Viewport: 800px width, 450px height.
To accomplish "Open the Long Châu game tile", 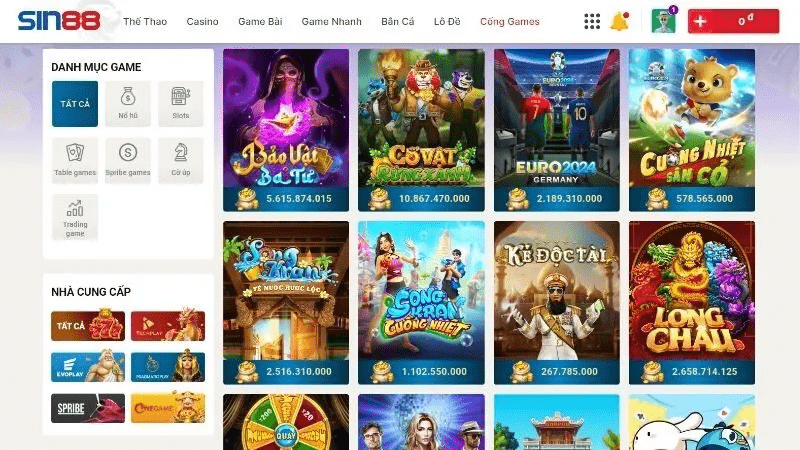I will pos(692,303).
